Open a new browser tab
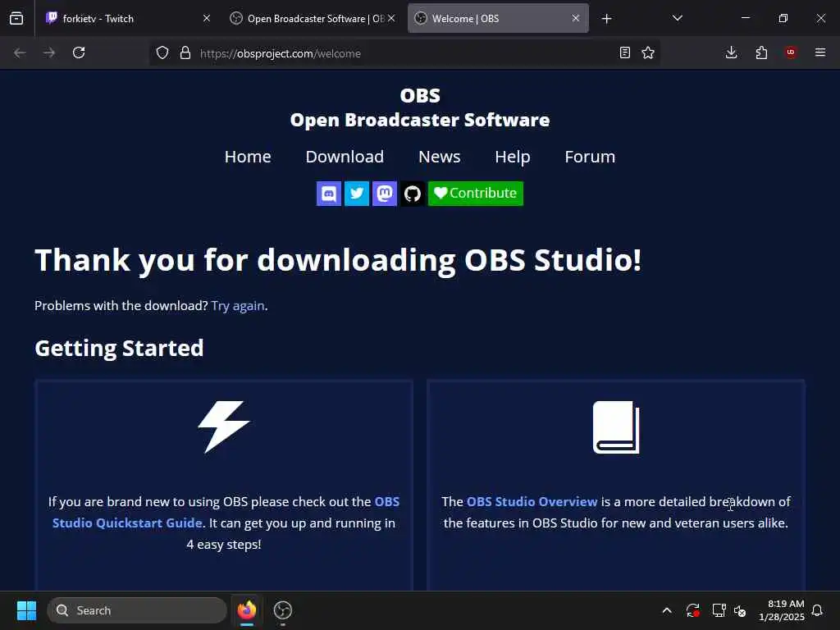Screen dimensions: 840x630 (x=606, y=19)
